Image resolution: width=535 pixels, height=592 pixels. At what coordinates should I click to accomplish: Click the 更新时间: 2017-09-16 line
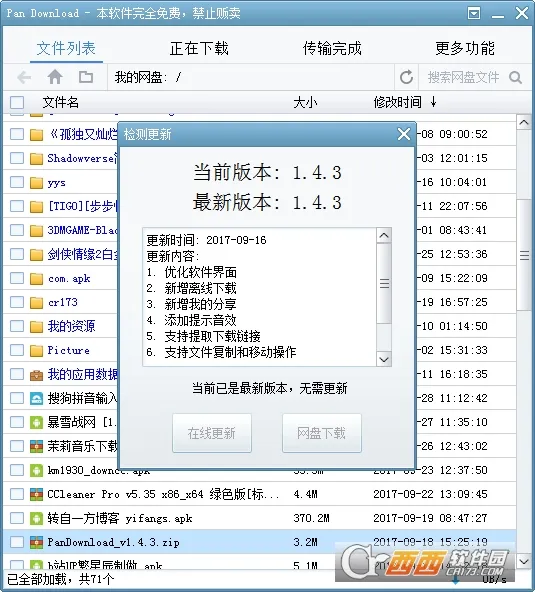coord(207,240)
